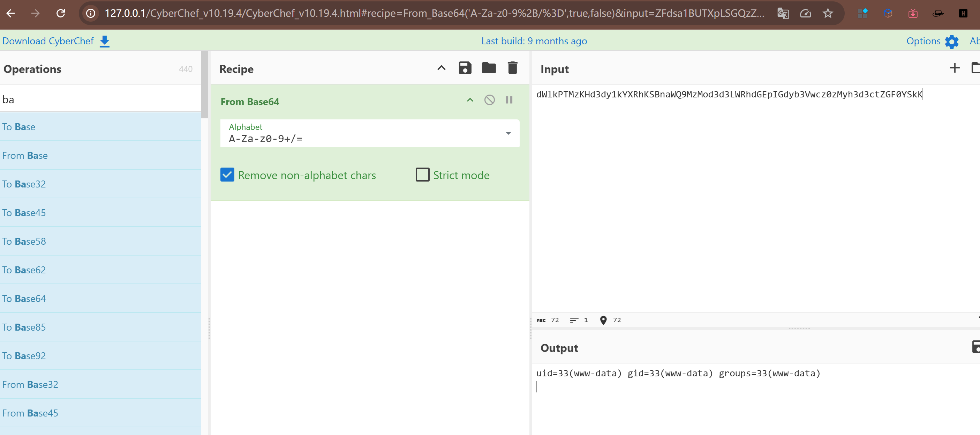The height and width of the screenshot is (435, 980).
Task: Save the current recipe
Action: 465,68
